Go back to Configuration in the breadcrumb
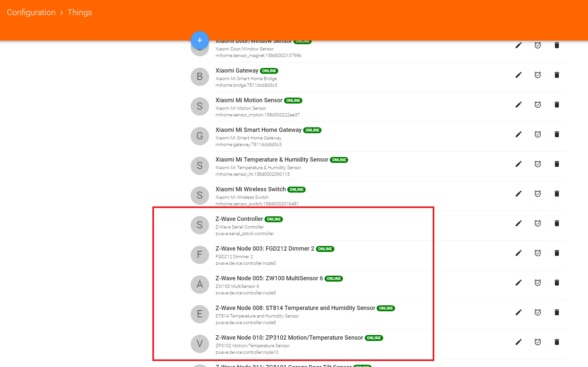 click(31, 13)
